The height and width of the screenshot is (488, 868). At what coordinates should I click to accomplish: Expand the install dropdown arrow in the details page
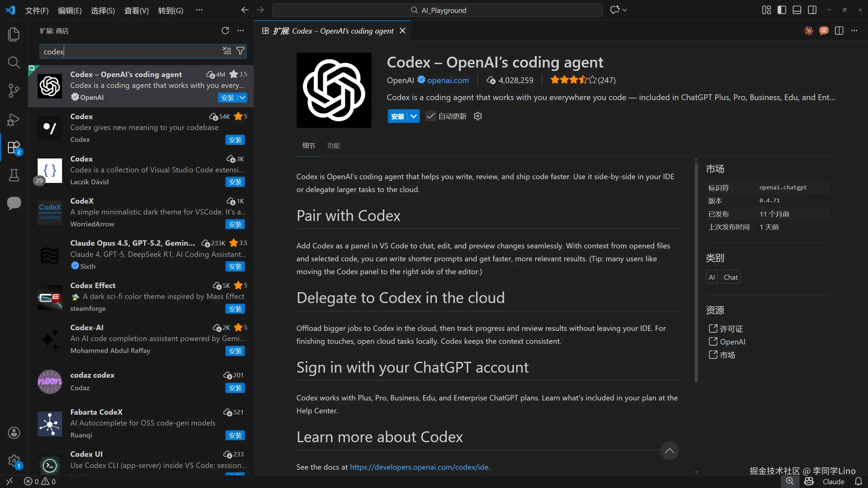[x=414, y=116]
